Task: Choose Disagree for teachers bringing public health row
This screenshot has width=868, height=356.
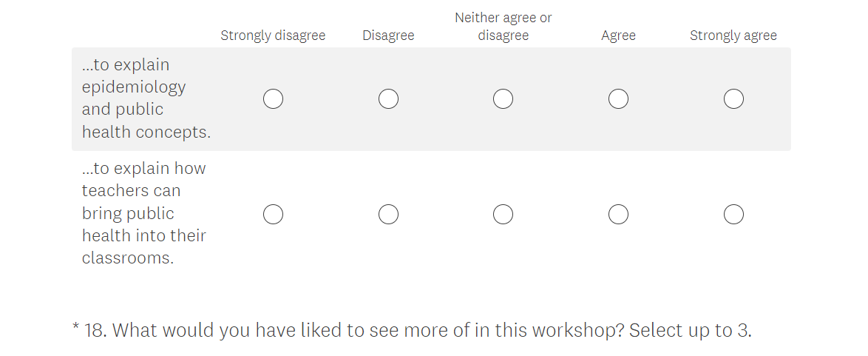Action: pyautogui.click(x=388, y=215)
